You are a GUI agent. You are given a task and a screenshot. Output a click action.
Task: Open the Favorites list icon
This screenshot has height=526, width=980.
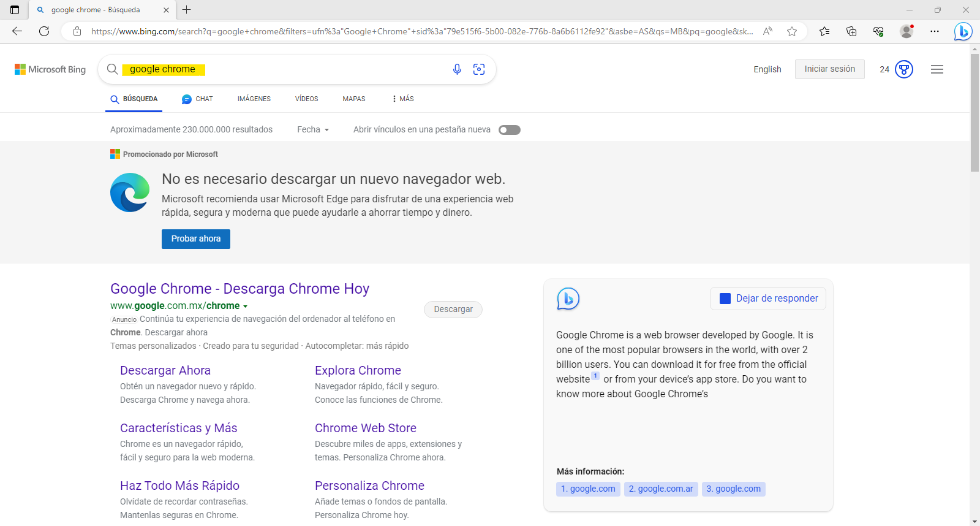pos(824,31)
